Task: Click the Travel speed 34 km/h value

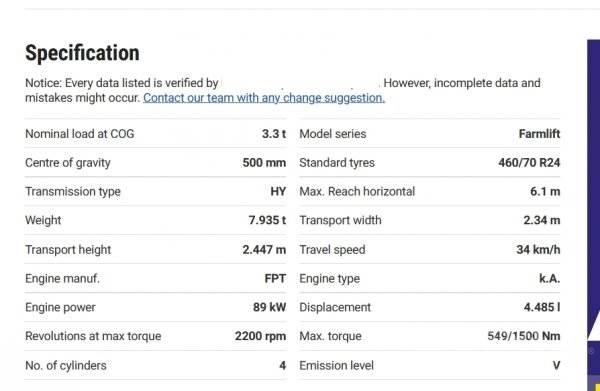Action: 538,249
